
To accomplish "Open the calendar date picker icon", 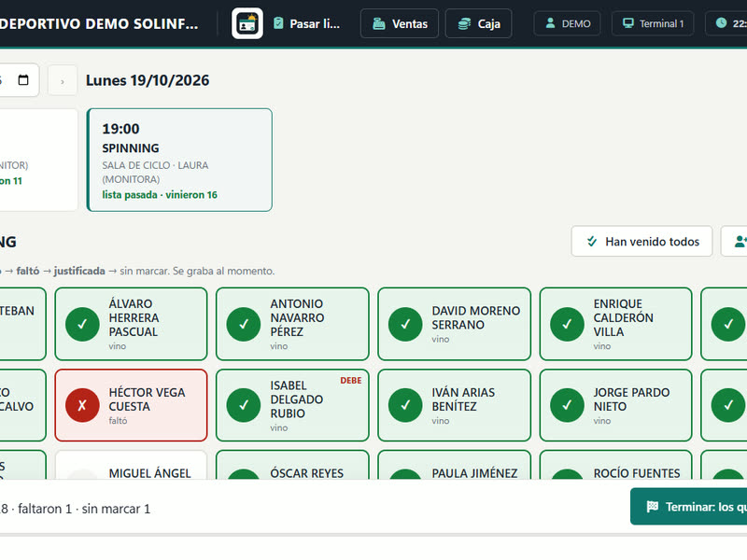I will [x=22, y=80].
